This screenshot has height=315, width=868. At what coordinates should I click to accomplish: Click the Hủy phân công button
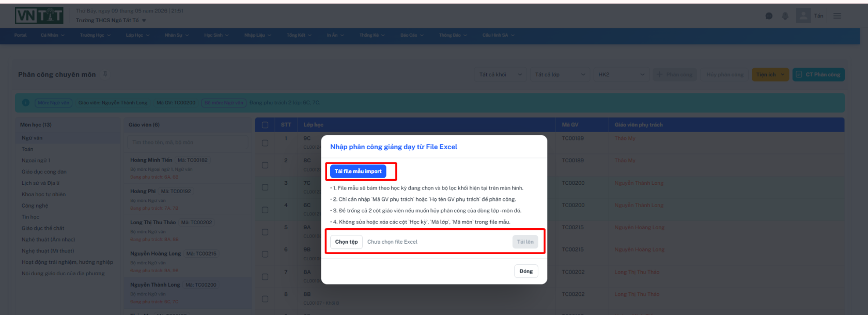(724, 74)
